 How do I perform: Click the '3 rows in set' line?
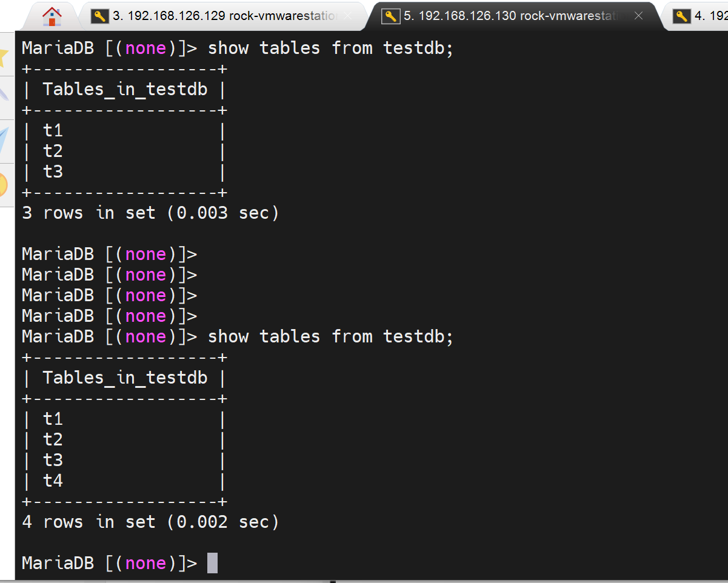tap(150, 213)
